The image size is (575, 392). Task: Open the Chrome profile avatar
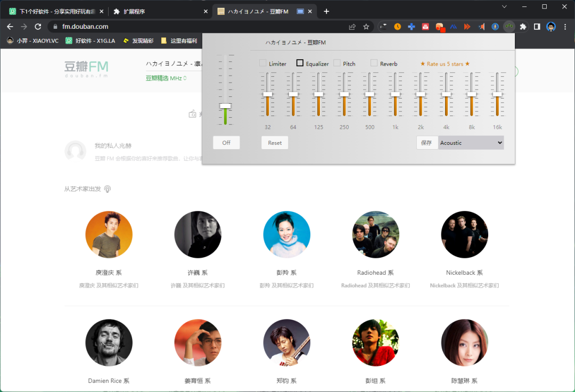(551, 27)
